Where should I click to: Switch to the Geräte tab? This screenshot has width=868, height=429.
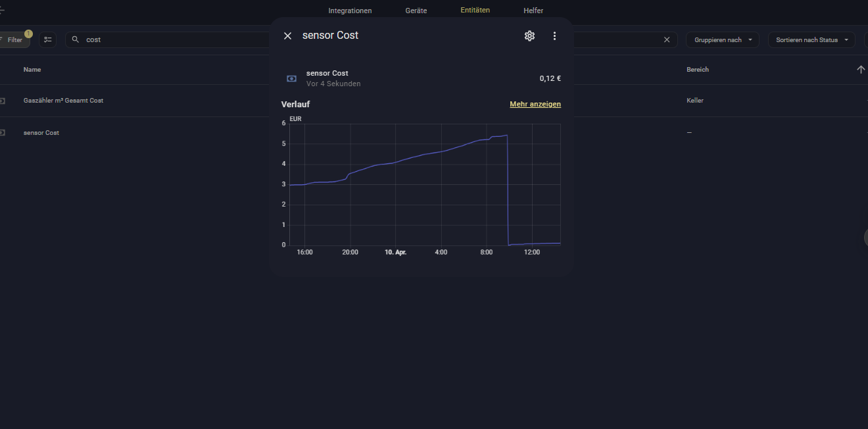point(416,11)
